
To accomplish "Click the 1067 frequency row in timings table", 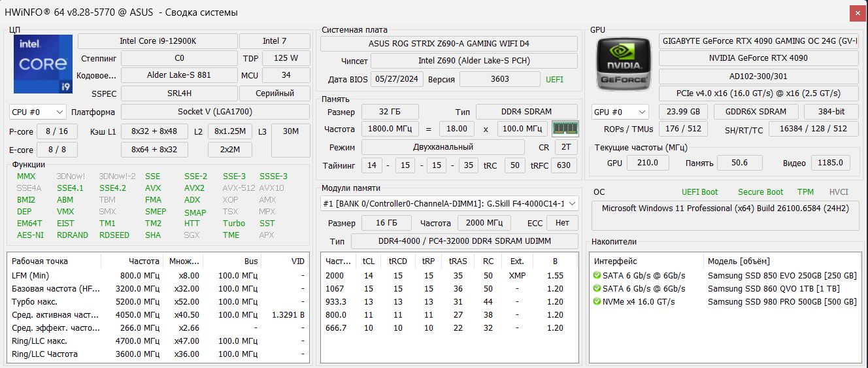I will click(449, 289).
